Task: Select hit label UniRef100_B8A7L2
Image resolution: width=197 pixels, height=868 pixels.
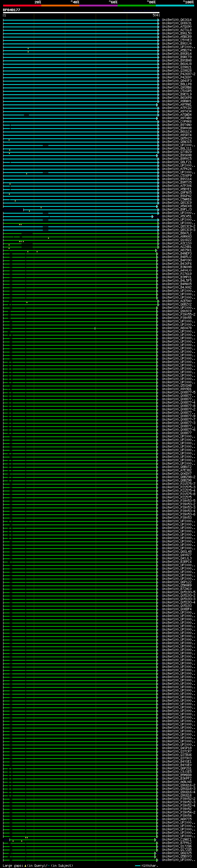Action: 177,233
